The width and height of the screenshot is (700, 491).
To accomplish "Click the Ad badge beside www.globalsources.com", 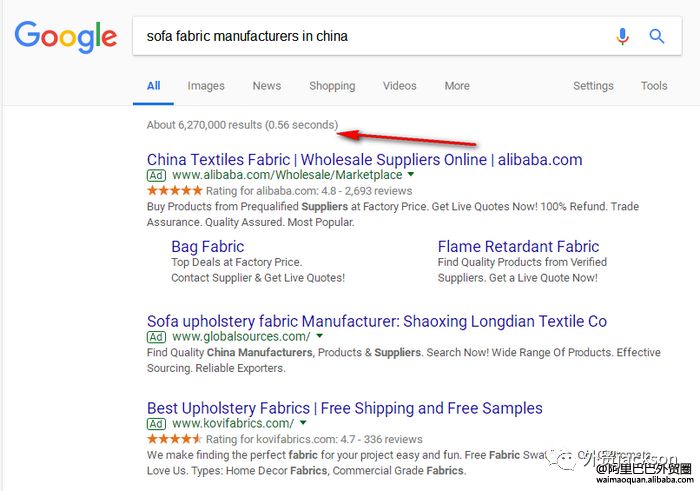I will click(x=156, y=337).
